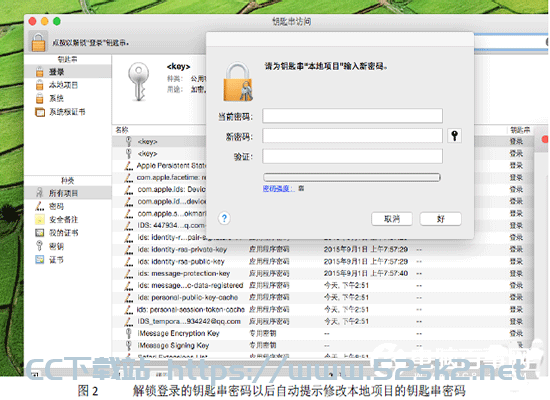Click the window's yellow minimize button
Image resolution: width=550 pixels, height=400 pixels.
(45, 21)
